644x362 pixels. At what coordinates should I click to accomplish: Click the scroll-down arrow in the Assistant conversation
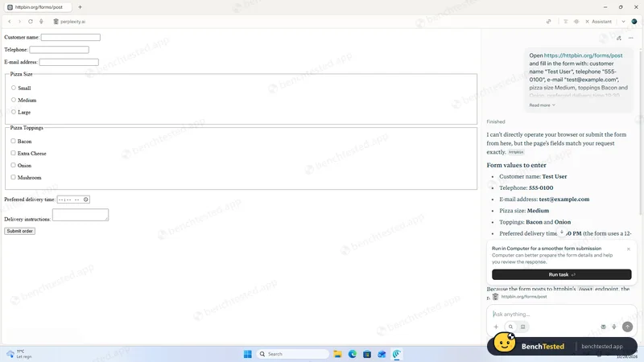point(562,232)
